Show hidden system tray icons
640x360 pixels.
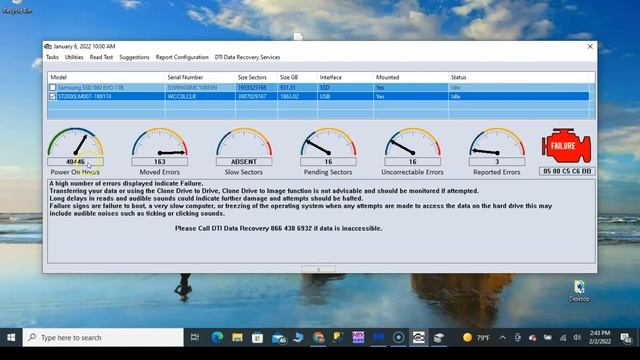[502, 338]
